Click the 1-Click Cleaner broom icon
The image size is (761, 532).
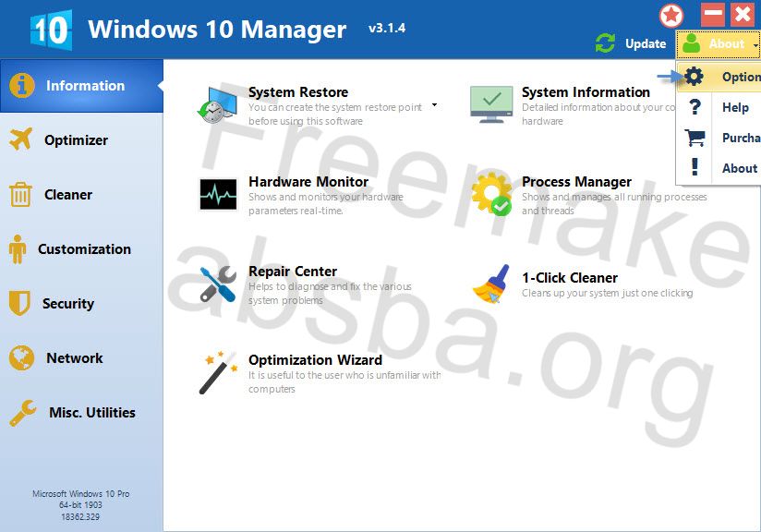pyautogui.click(x=491, y=284)
